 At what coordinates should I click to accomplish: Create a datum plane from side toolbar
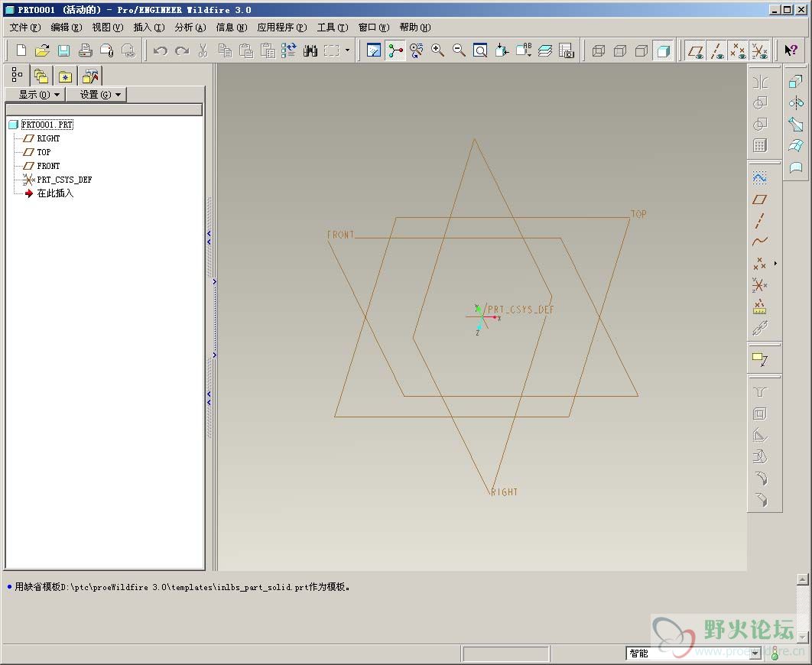(760, 199)
